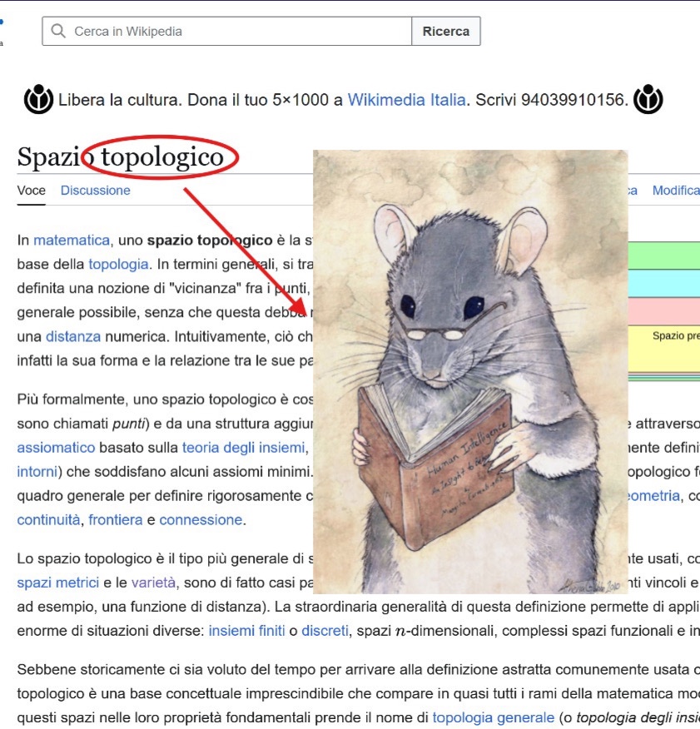Image resolution: width=700 pixels, height=729 pixels.
Task: Click the bold spazio topologico term
Action: [210, 241]
